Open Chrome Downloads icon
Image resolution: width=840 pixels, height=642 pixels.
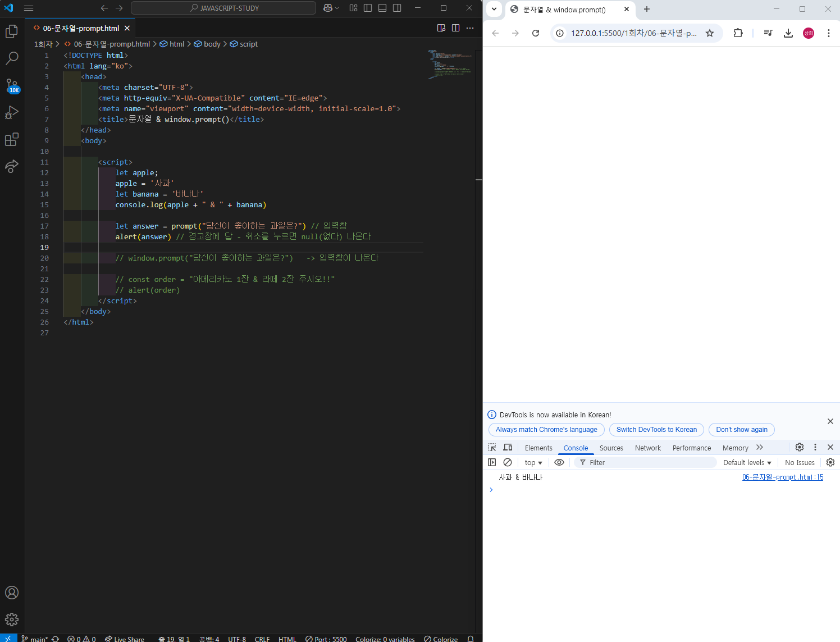788,33
